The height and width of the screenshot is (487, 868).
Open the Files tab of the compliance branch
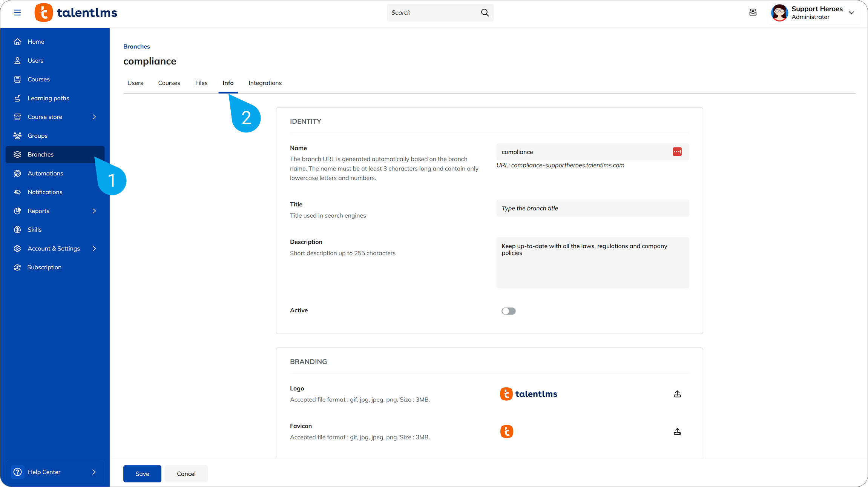(x=201, y=83)
